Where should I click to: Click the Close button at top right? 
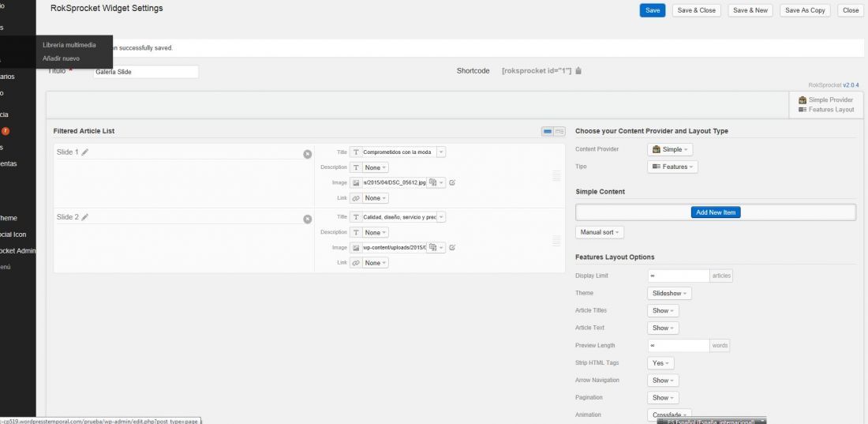tap(851, 10)
